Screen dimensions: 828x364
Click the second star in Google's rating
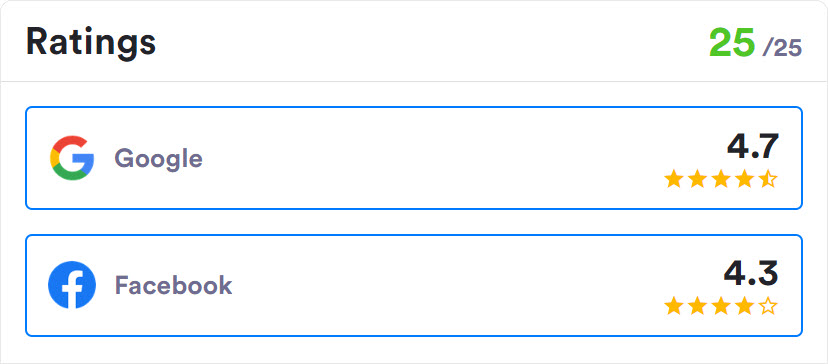[697, 179]
